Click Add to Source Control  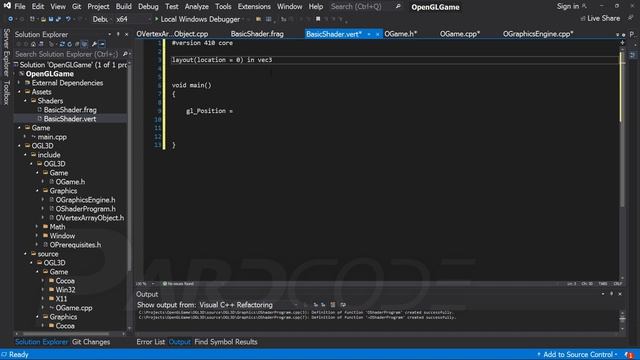(577, 355)
